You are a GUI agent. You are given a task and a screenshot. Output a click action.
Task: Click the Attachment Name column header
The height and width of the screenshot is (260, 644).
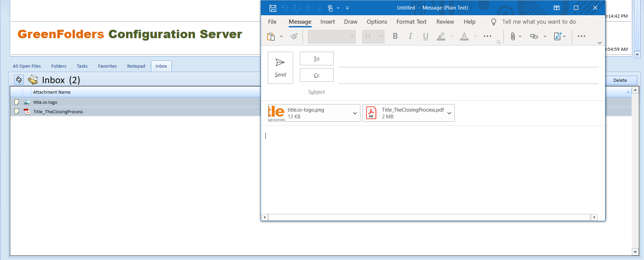[x=52, y=92]
